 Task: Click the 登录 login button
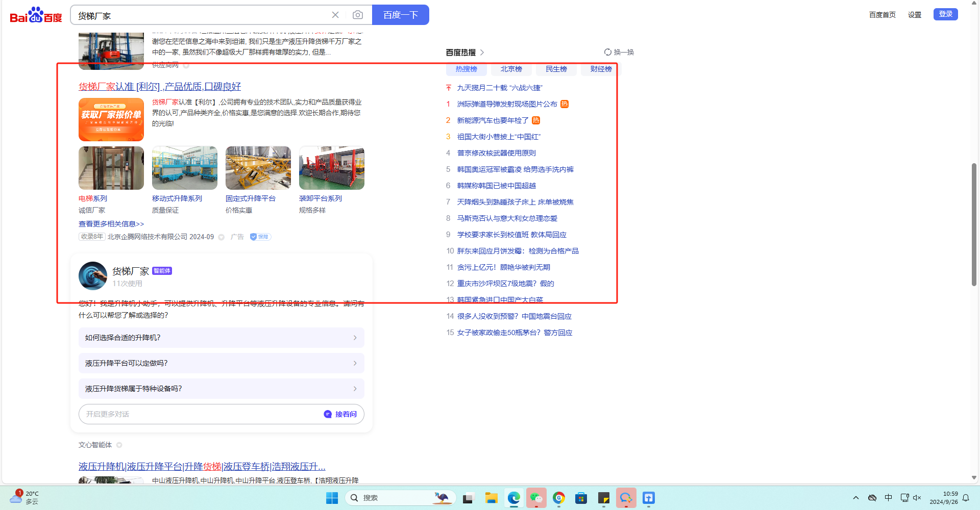[x=945, y=14]
